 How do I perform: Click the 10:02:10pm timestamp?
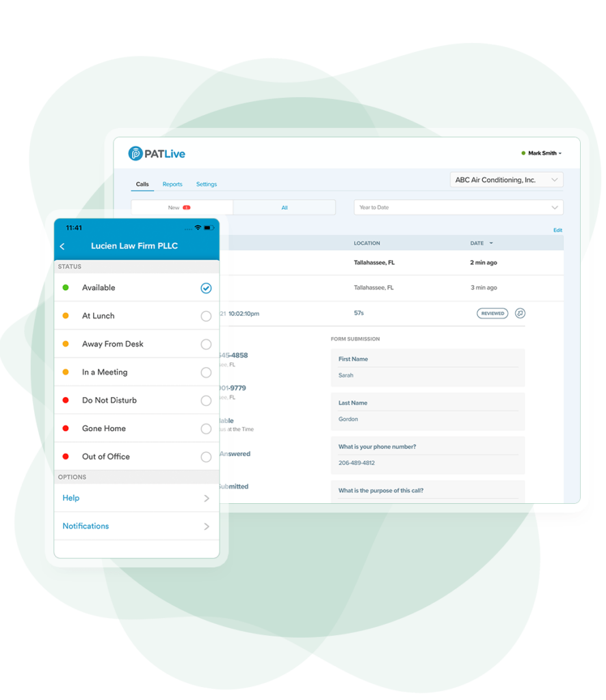click(x=243, y=314)
